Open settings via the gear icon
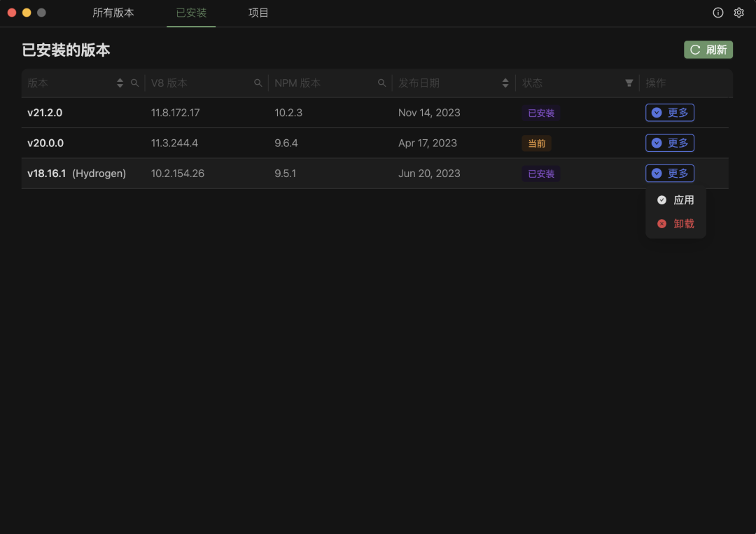Screen dimensions: 756x534 click(738, 13)
